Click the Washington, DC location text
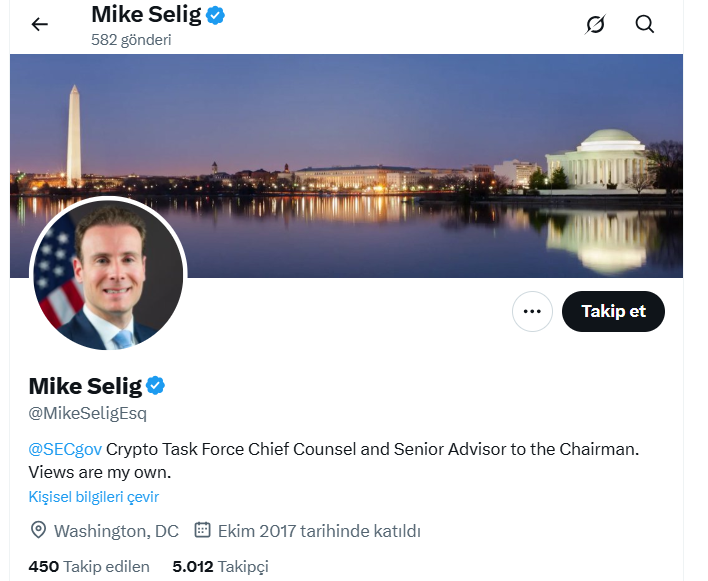 coord(116,531)
